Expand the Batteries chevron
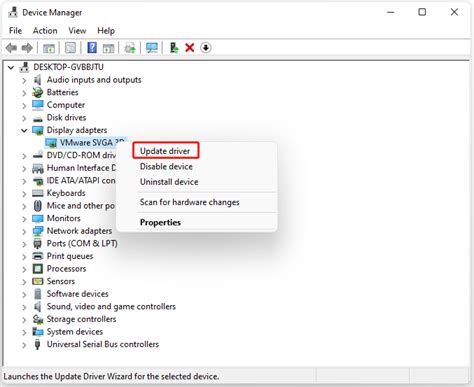Image resolution: width=474 pixels, height=387 pixels. coord(24,93)
